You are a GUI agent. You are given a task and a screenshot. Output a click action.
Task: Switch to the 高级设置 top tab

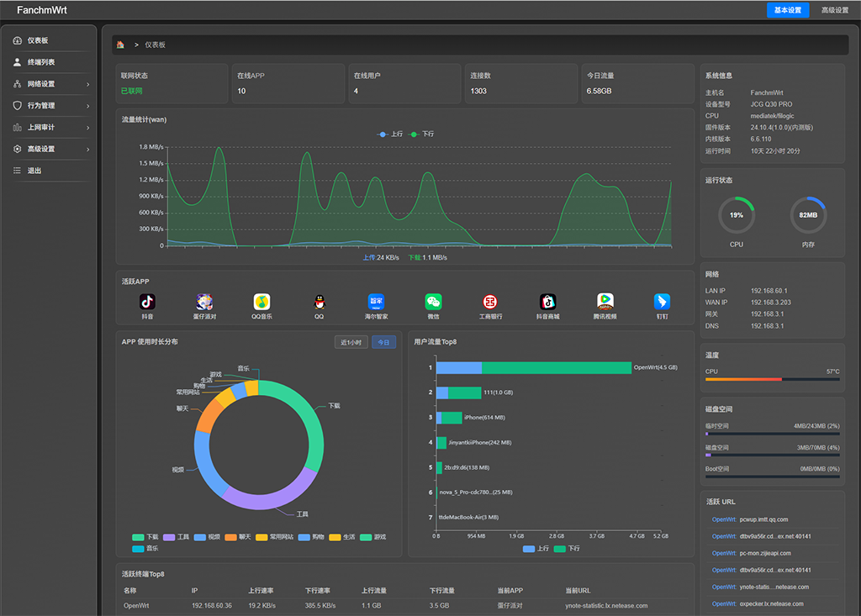[834, 10]
